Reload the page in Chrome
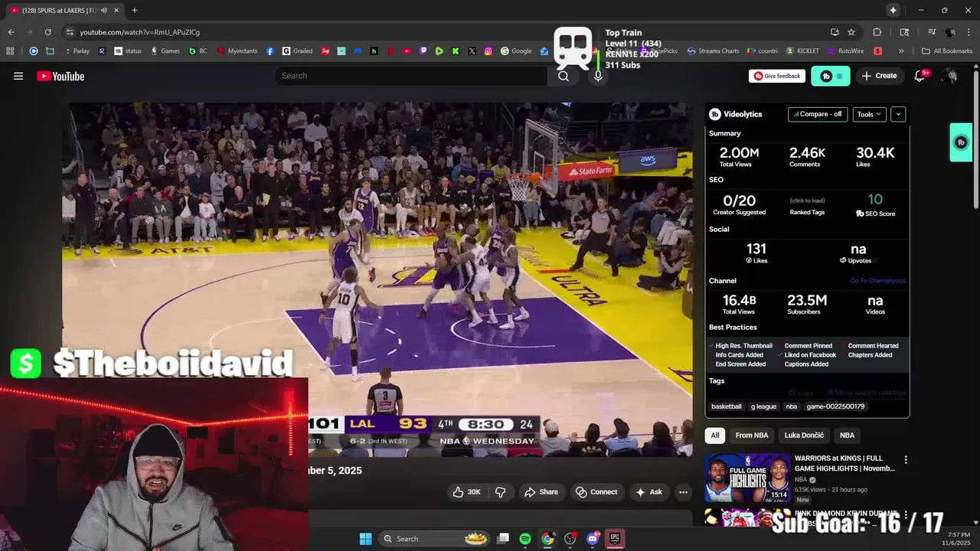 47,32
